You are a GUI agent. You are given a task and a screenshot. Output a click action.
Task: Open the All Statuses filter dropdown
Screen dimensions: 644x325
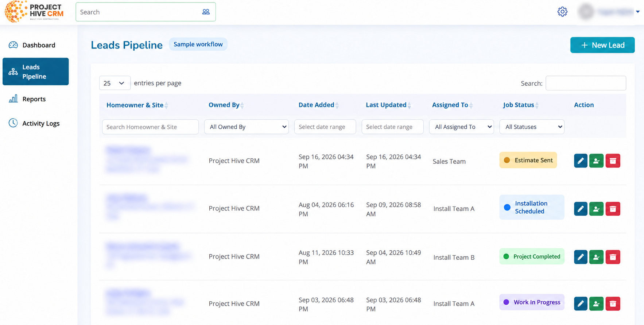click(532, 127)
